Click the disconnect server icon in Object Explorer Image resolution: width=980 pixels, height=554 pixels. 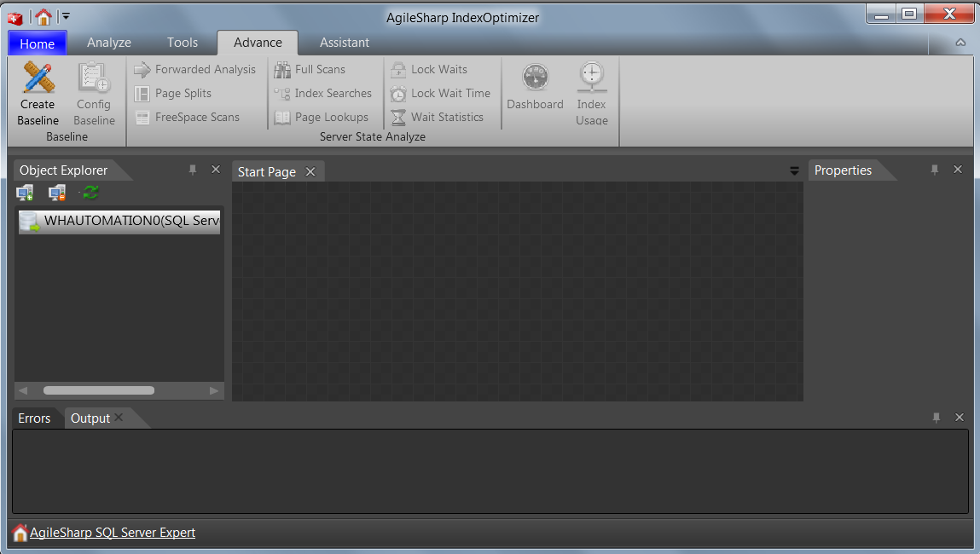pyautogui.click(x=57, y=193)
